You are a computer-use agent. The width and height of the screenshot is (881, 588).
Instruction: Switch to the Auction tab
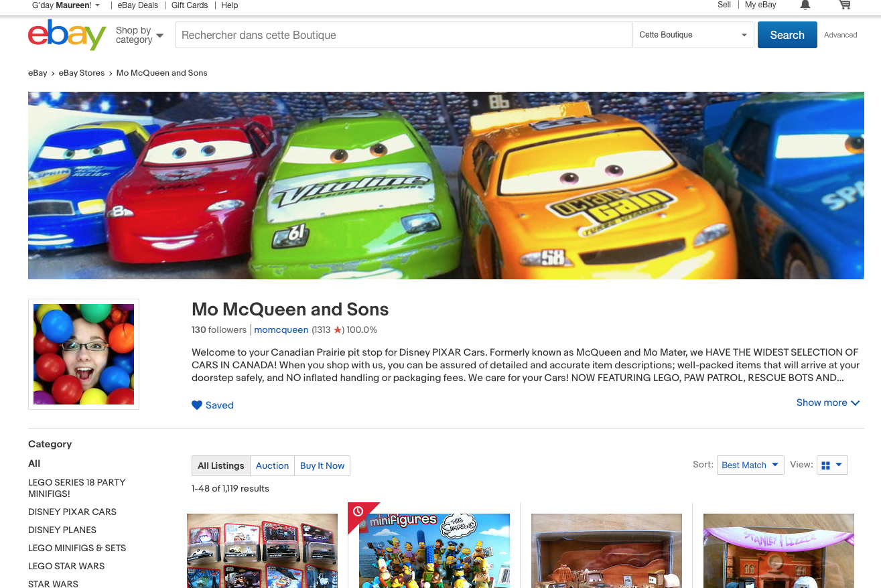(272, 465)
